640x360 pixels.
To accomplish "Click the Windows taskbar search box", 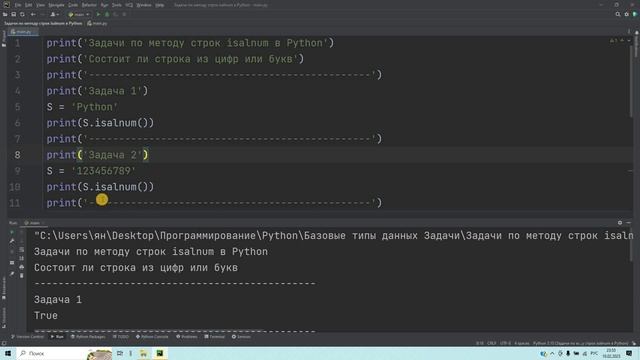I will (x=63, y=353).
